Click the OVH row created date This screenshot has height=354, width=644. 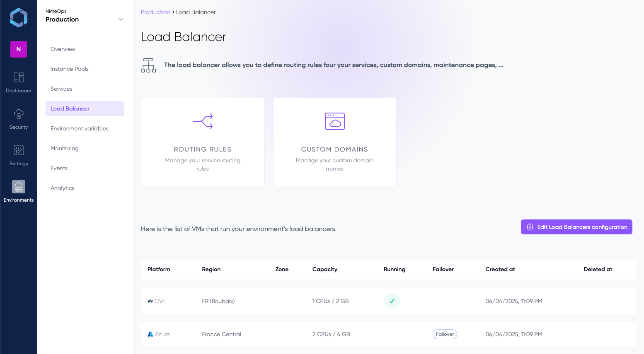(x=514, y=301)
